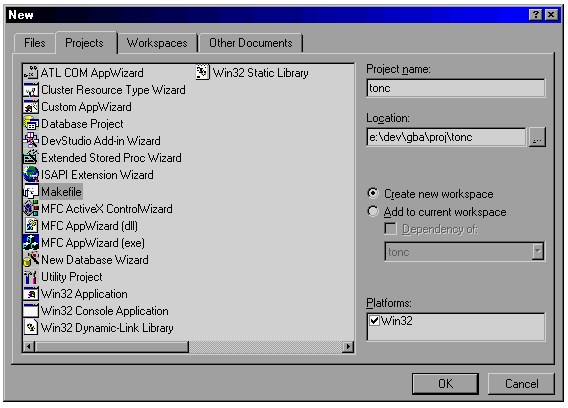Select 'Cluster Resource Type Wizard' text entry
Screen dimensions: 568x408
[113, 90]
